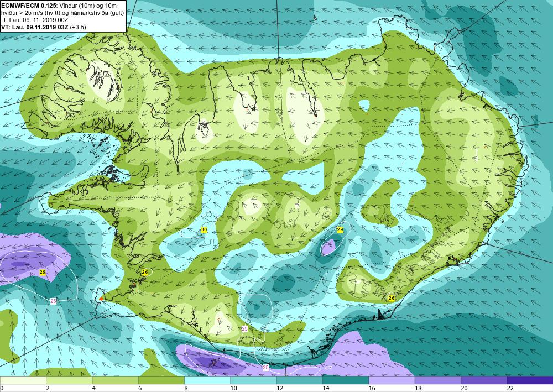
Task: Click the purple 20–22 m/s legend swatch
Action: coord(484,380)
